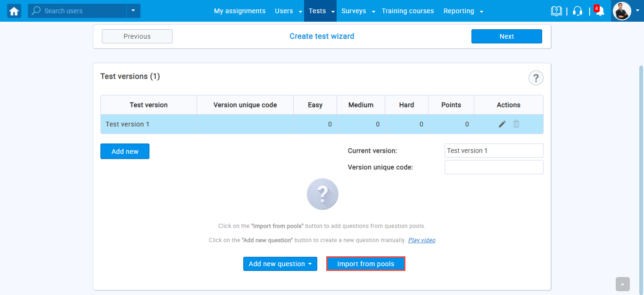This screenshot has height=295, width=644.
Task: Go to My assignments
Action: 239,11
